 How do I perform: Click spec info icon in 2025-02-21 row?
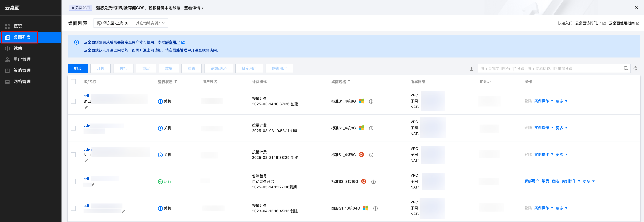tap(371, 155)
